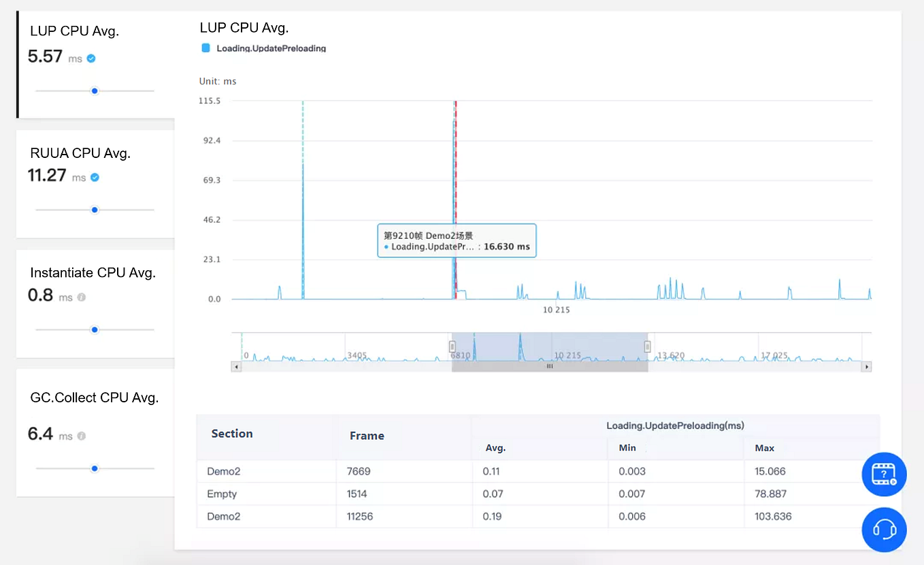Toggle the Loading.UpdatePreloading series visibility in legend
This screenshot has height=565, width=924.
[206, 48]
